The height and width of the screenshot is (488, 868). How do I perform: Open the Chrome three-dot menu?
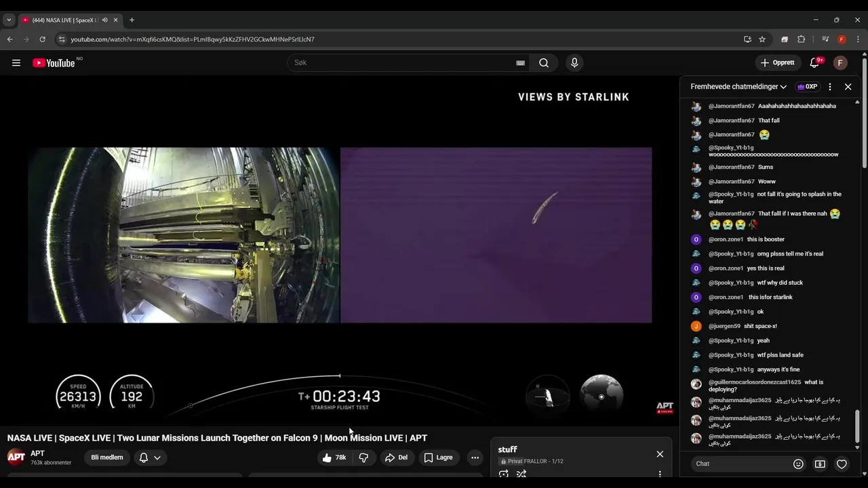coord(858,39)
